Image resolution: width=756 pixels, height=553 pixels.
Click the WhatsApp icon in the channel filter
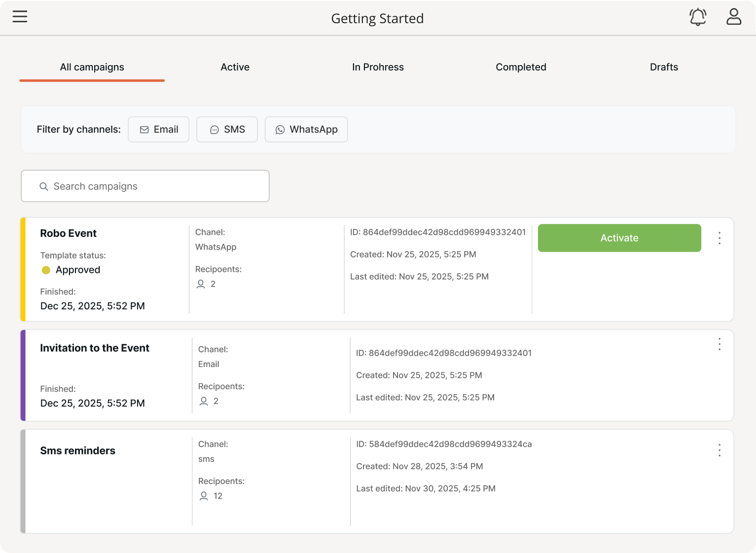click(x=280, y=129)
